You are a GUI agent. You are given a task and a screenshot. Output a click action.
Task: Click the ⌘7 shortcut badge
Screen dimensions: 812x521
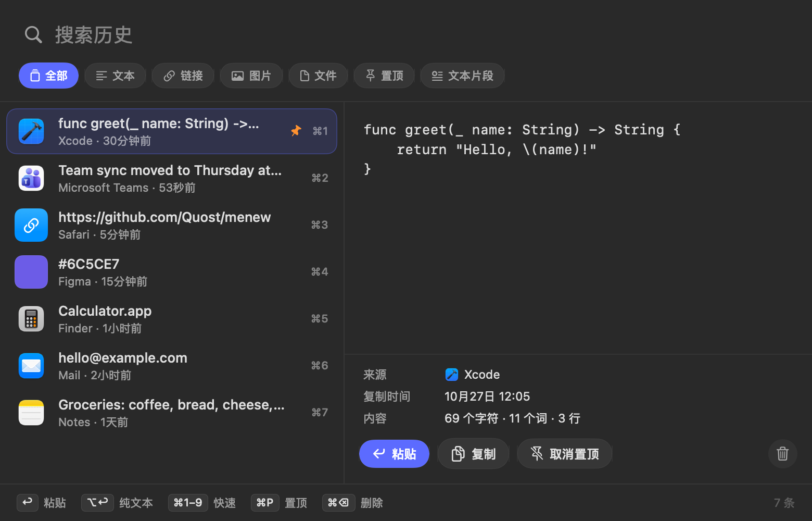[320, 413]
